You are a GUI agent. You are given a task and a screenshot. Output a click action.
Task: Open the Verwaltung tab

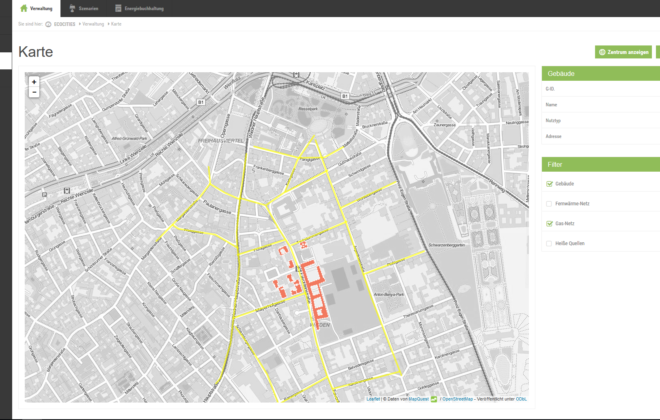pyautogui.click(x=36, y=8)
